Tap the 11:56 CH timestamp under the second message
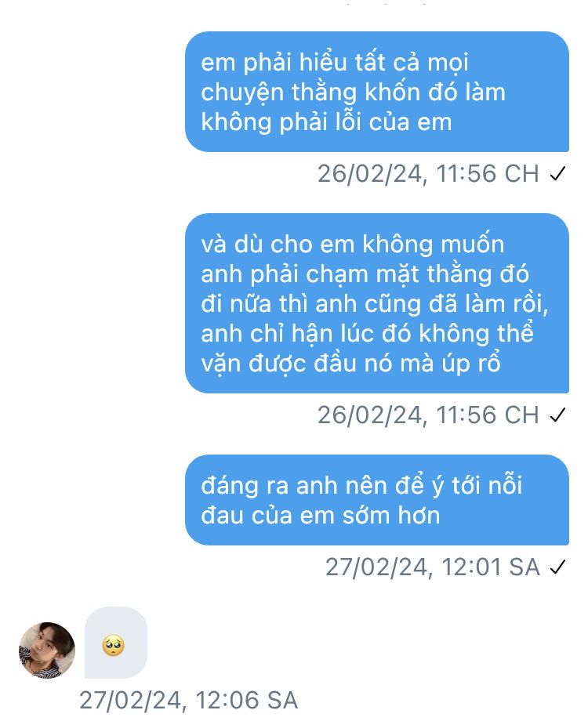 click(428, 415)
